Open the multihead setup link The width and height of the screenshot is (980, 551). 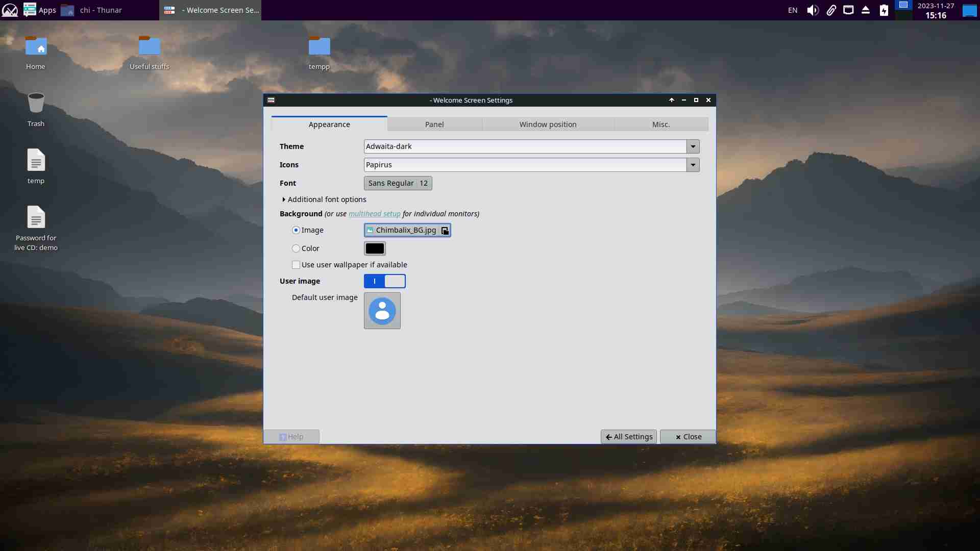click(x=374, y=214)
